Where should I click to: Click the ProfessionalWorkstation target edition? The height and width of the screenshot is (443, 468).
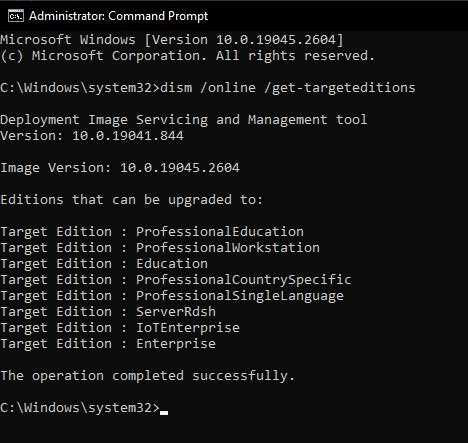(x=228, y=248)
